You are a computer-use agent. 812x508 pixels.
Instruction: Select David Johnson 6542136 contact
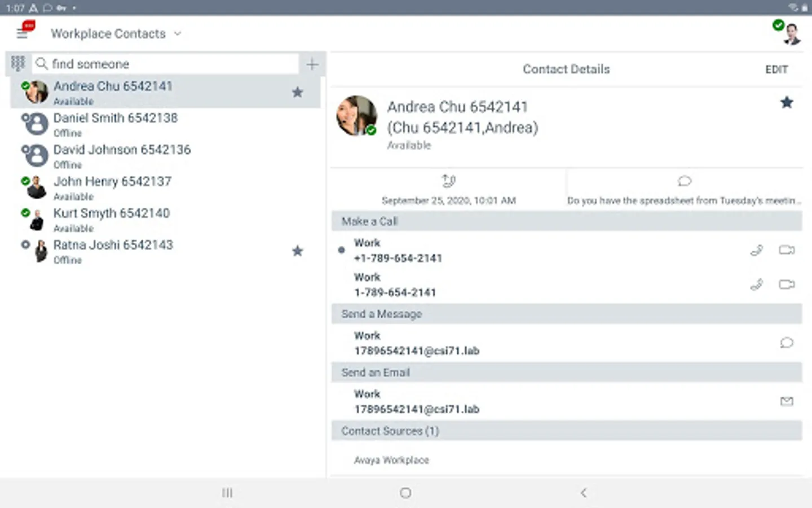[165, 156]
